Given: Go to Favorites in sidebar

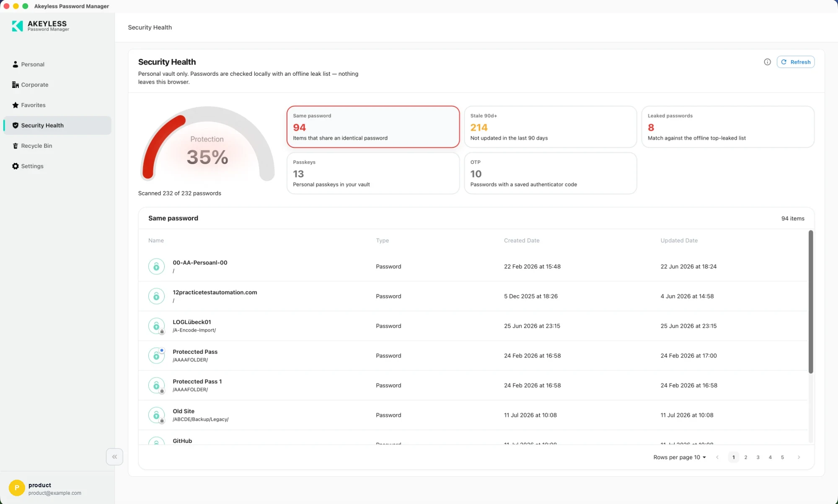Looking at the screenshot, I should coord(57,105).
